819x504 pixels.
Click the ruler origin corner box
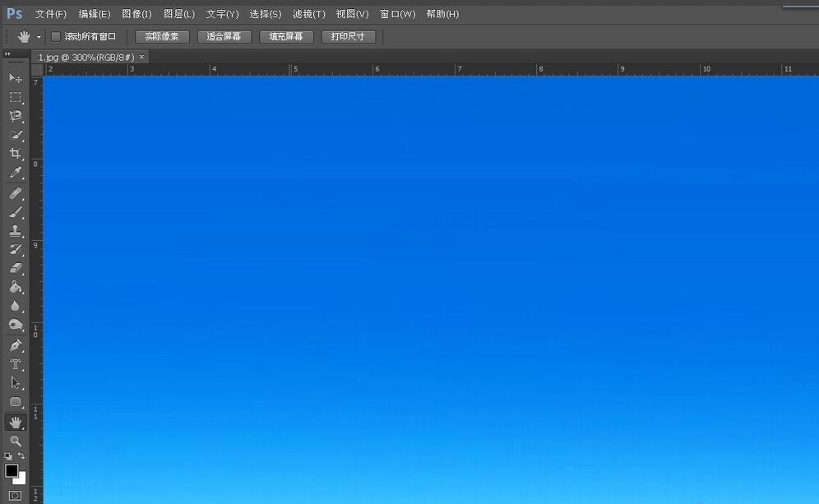[x=37, y=69]
